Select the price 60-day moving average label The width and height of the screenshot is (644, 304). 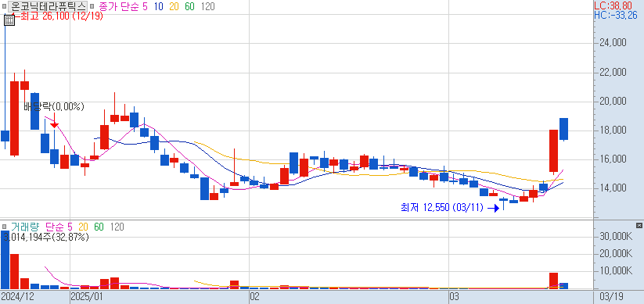(x=190, y=6)
